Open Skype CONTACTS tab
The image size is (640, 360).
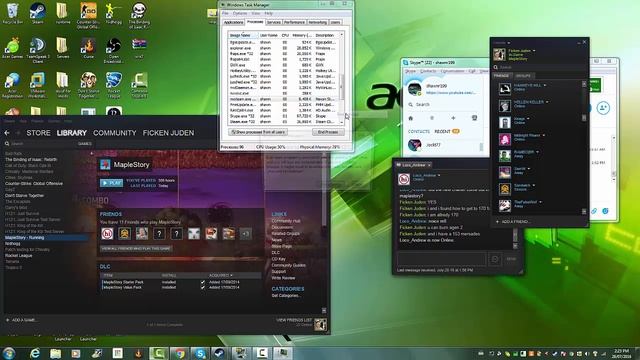(419, 131)
